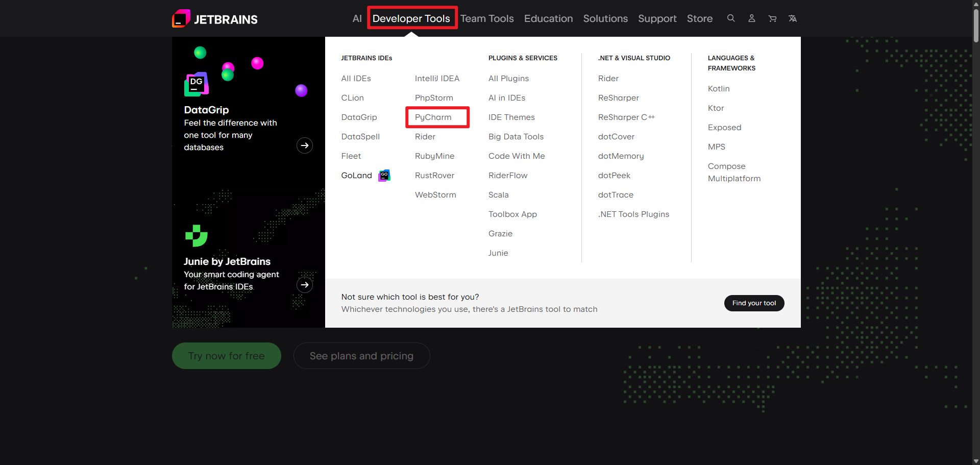This screenshot has width=980, height=465.
Task: Click the Junie promo arrow button
Action: point(305,285)
